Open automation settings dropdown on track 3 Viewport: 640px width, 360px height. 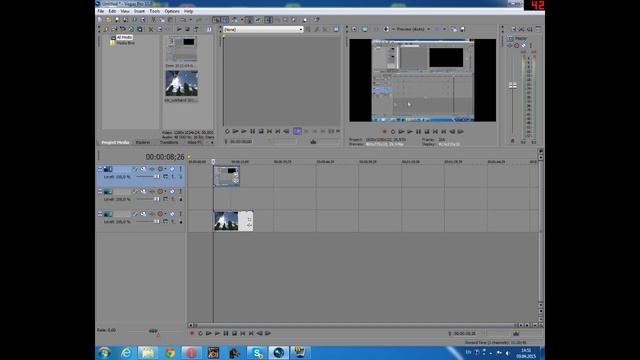165,213
